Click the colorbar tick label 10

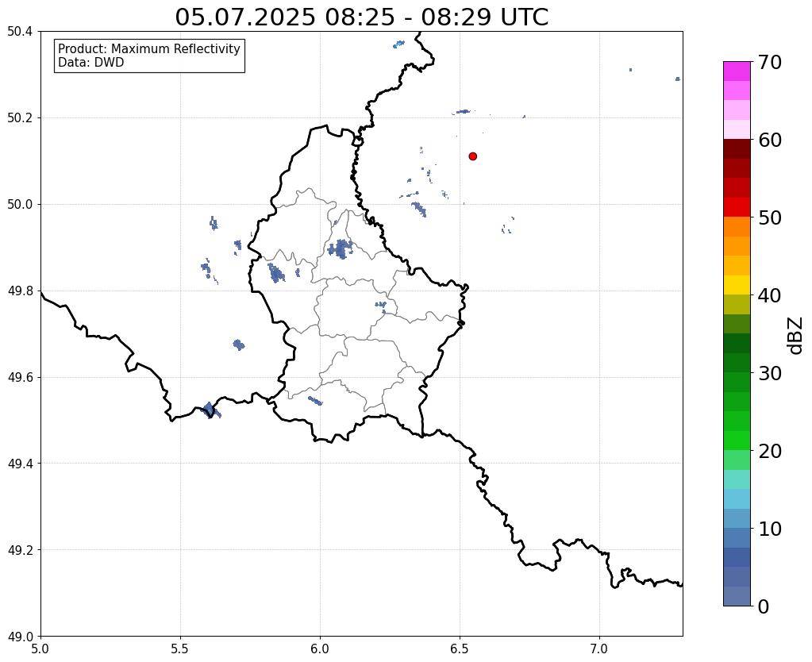[770, 529]
